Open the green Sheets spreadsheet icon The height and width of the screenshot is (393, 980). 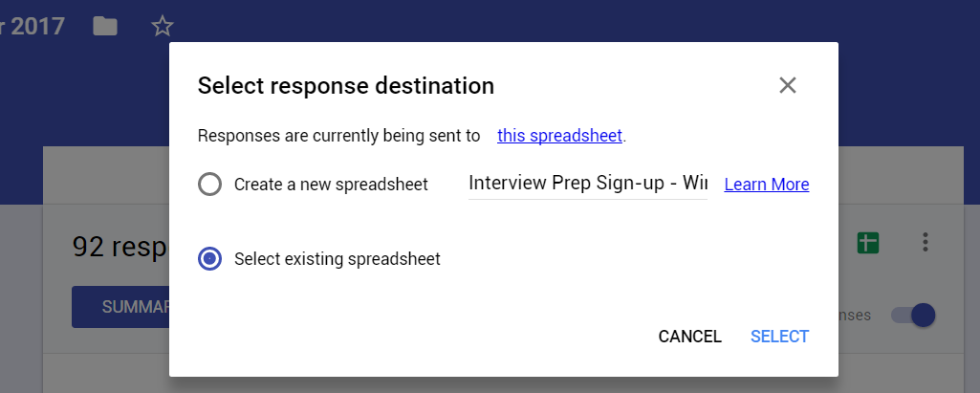868,243
